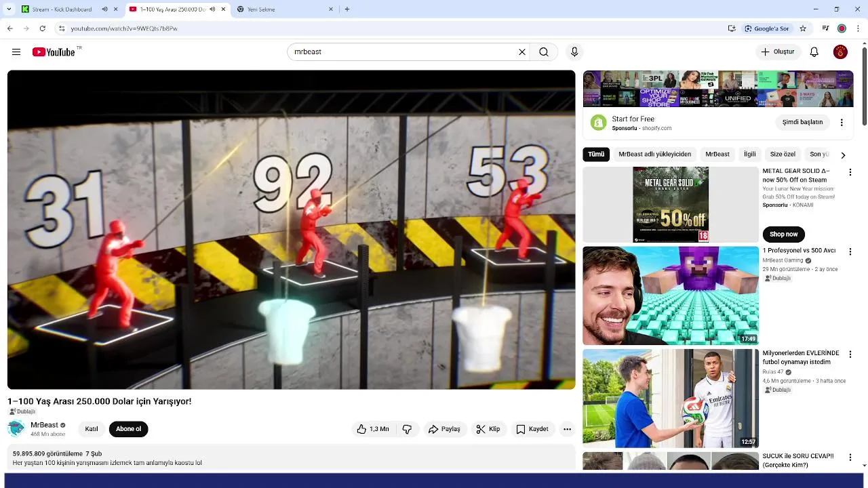The height and width of the screenshot is (488, 868).
Task: Select the İlgili filter chip
Action: (749, 155)
